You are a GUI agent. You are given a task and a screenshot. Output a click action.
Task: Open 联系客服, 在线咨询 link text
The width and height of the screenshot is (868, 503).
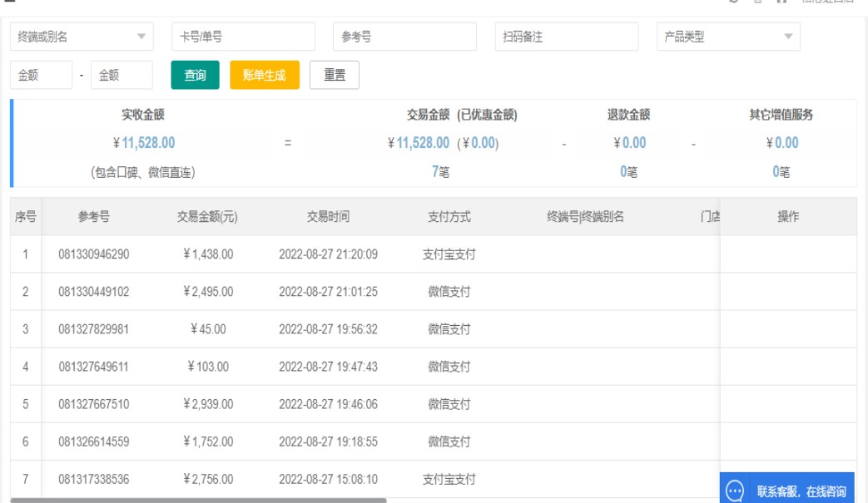801,491
